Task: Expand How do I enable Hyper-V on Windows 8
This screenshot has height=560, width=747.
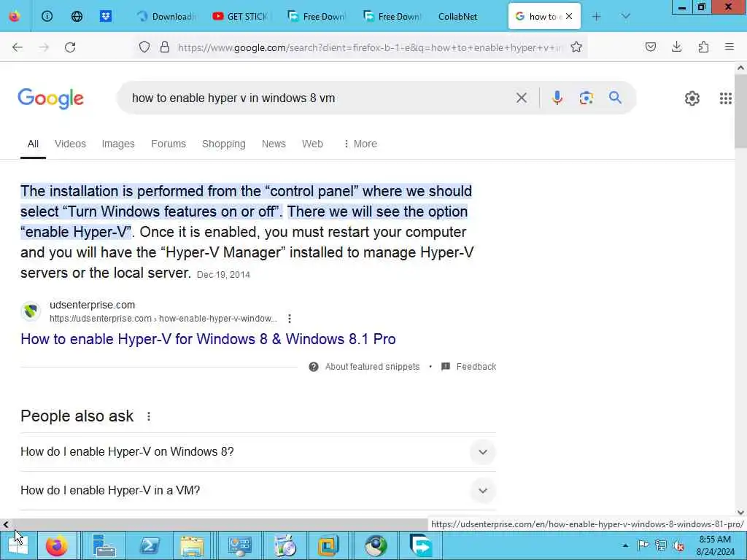Action: tap(258, 452)
